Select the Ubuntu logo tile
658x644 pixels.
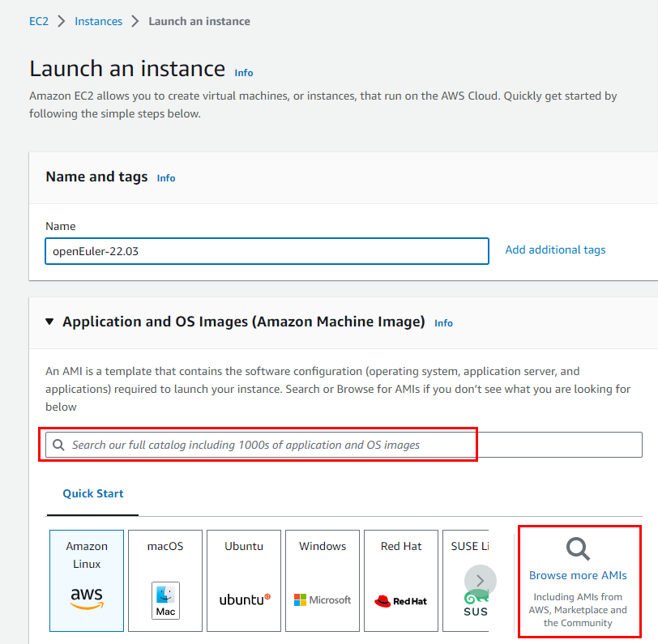(244, 581)
